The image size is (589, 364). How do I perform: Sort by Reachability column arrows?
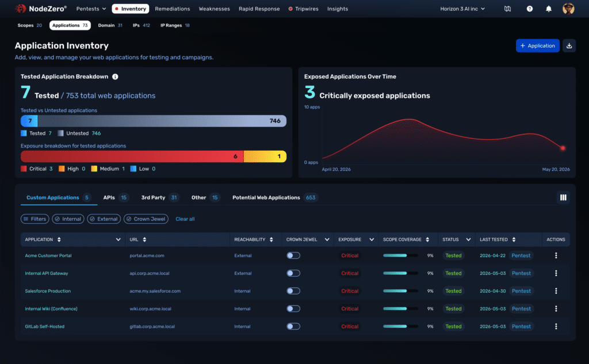tap(271, 240)
